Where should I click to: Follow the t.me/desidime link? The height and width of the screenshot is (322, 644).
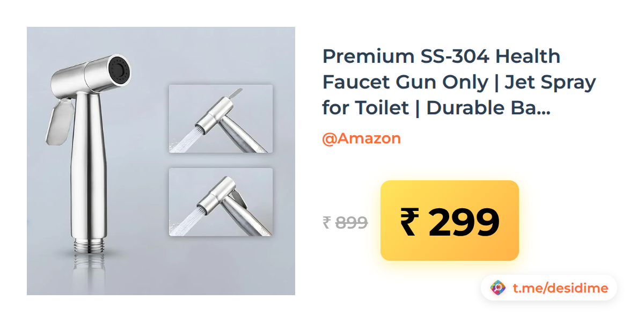[560, 288]
